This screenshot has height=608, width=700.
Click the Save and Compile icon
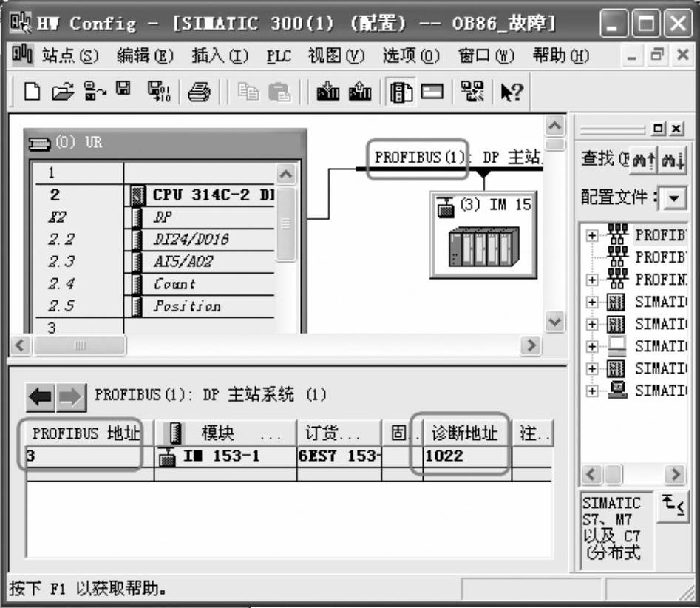coord(159,92)
